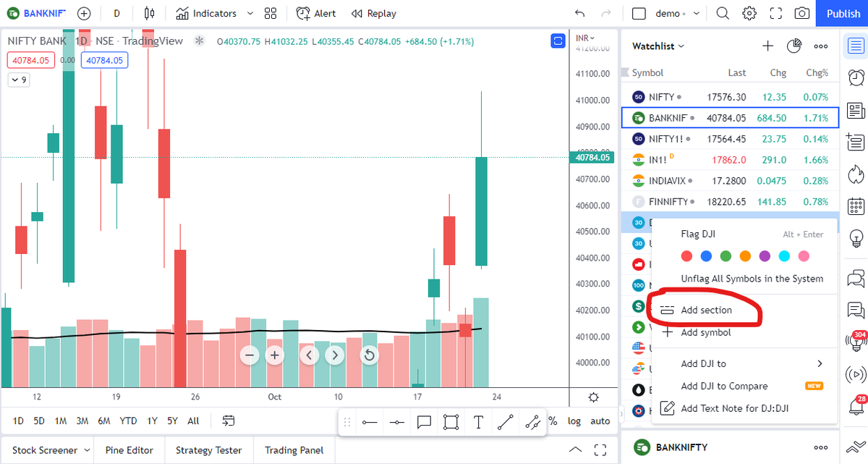Screen dimensions: 868x464
Task: Zoom out chart with minus button
Action: click(x=250, y=355)
